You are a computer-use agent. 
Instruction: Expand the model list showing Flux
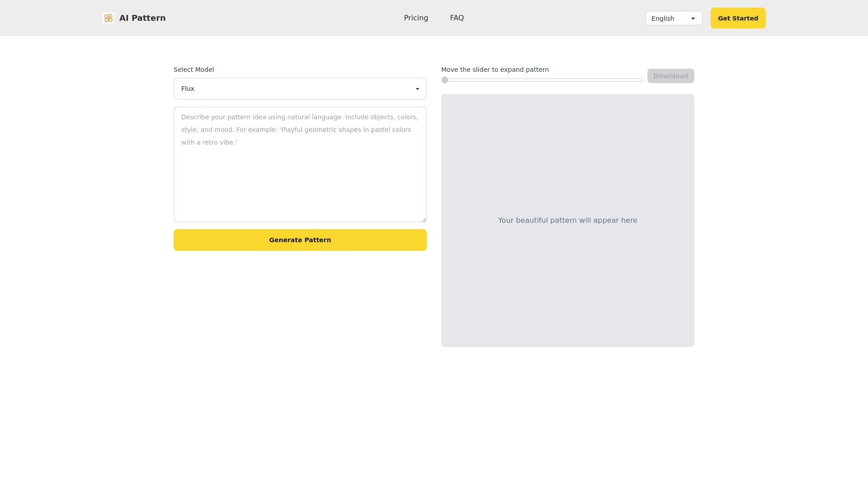pyautogui.click(x=300, y=89)
